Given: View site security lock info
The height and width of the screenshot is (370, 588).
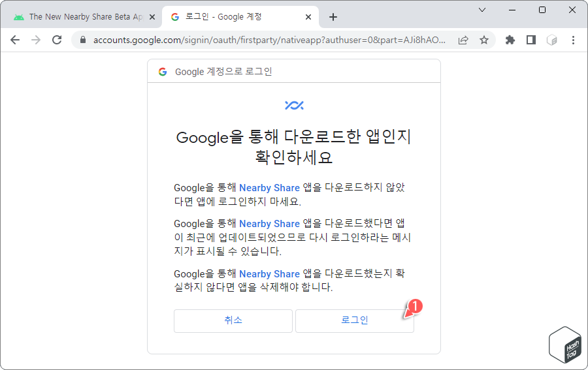Looking at the screenshot, I should (83, 40).
